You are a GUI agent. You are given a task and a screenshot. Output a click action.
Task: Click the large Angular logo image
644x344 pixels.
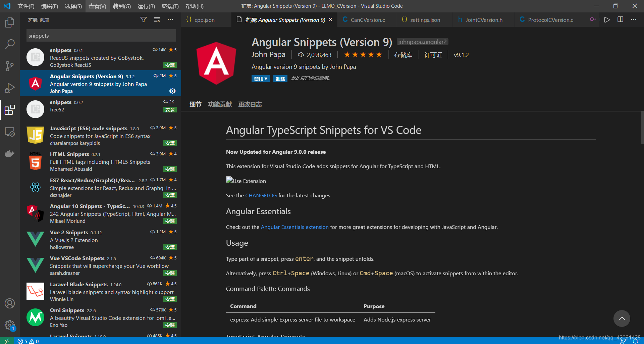(x=216, y=63)
